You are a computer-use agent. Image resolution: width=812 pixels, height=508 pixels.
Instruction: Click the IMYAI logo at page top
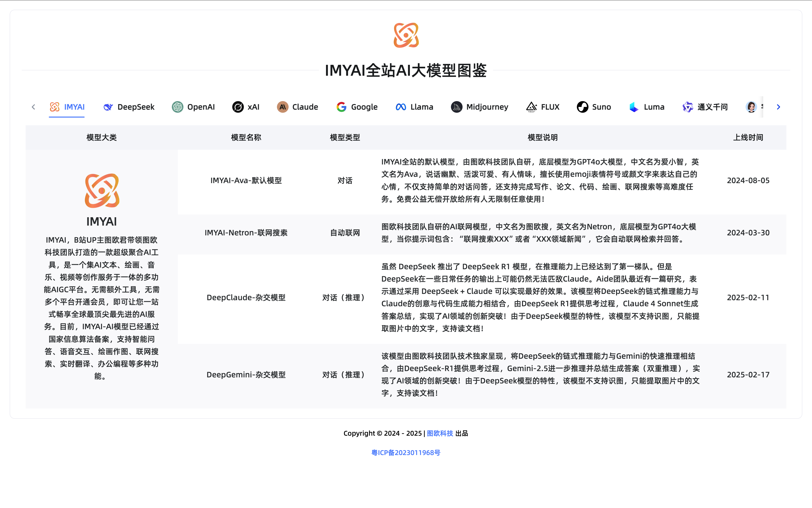click(406, 35)
